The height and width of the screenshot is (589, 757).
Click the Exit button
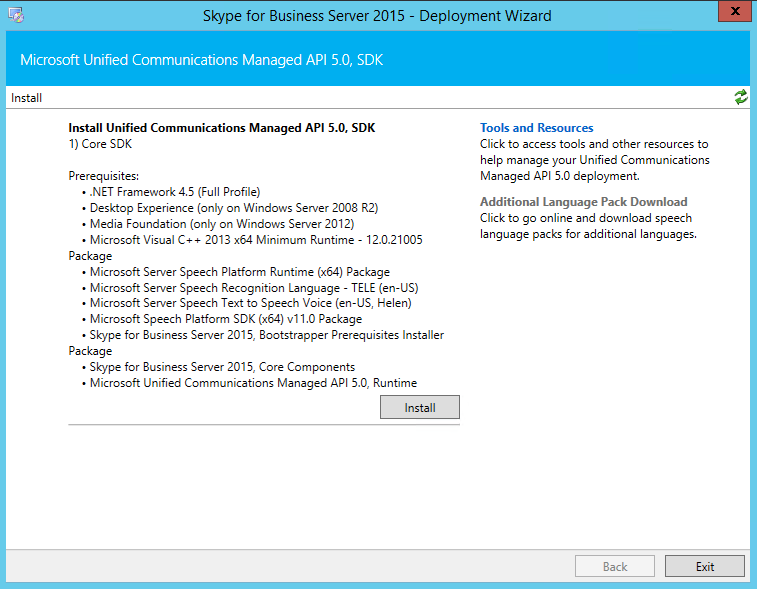(705, 566)
